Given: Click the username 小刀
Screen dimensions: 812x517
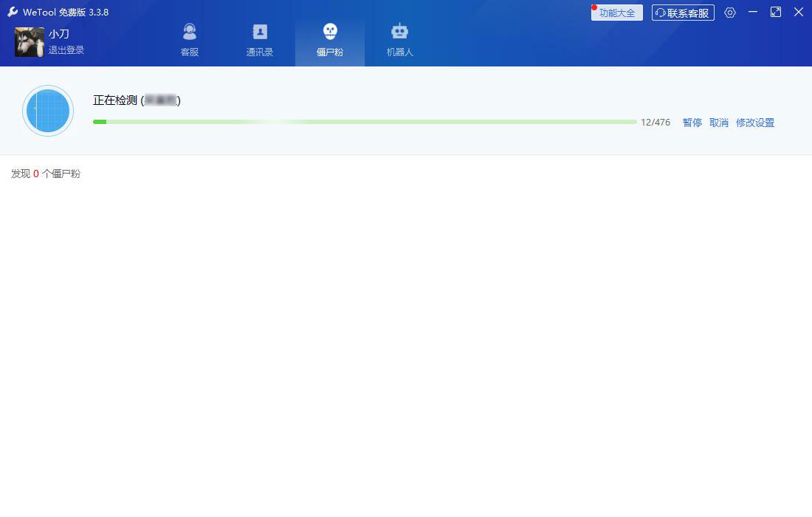Looking at the screenshot, I should tap(59, 34).
